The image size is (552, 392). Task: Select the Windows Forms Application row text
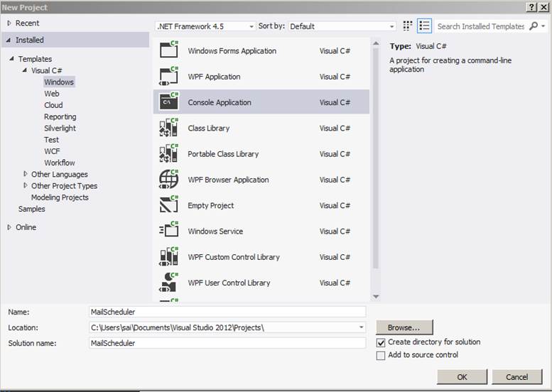232,51
